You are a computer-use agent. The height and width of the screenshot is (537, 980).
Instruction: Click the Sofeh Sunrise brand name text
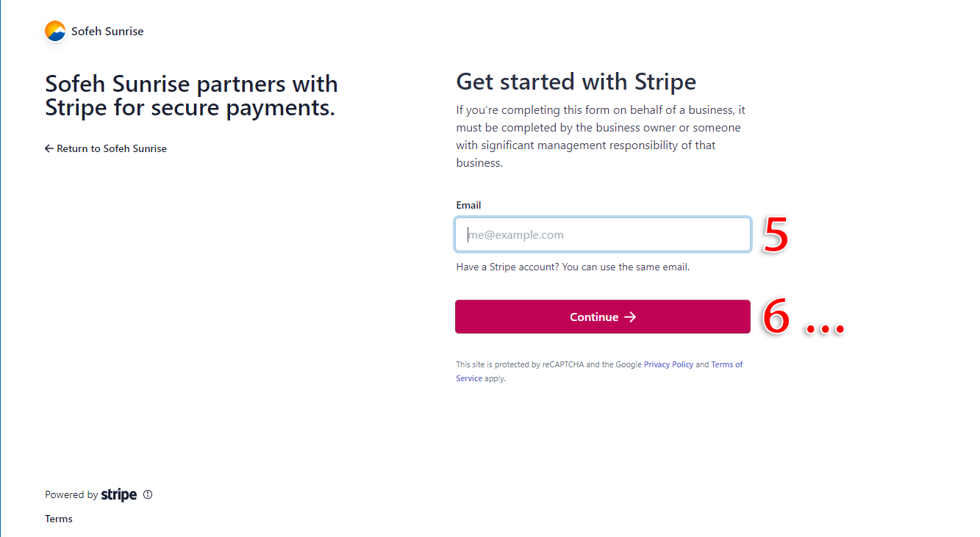pyautogui.click(x=107, y=32)
